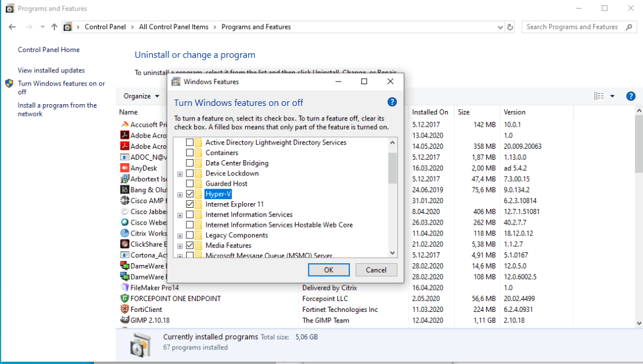The width and height of the screenshot is (643, 364).
Task: Click the AnyDesk program icon
Action: [x=125, y=168]
